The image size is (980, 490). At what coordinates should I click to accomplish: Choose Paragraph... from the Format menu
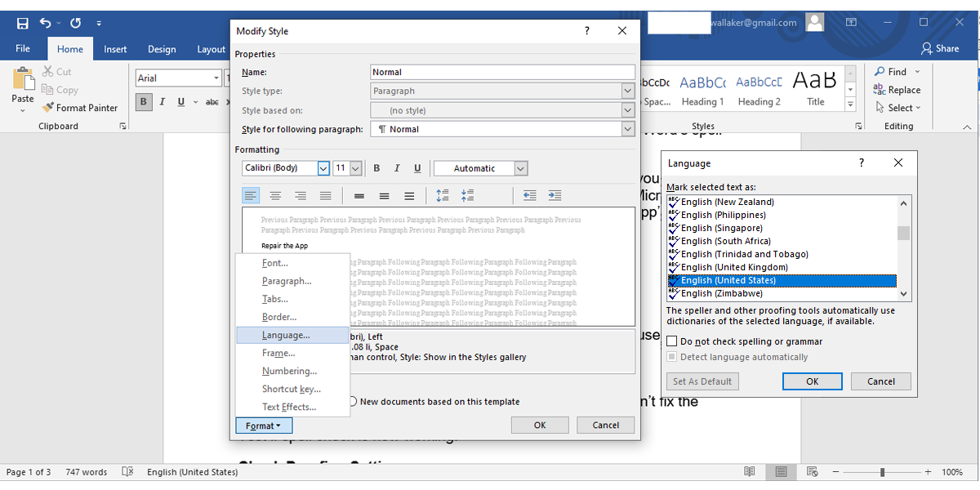tap(287, 281)
